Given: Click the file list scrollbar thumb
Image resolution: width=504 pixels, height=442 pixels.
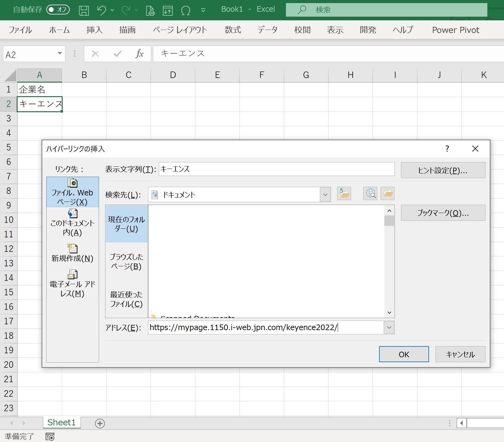Looking at the screenshot, I should (389, 221).
